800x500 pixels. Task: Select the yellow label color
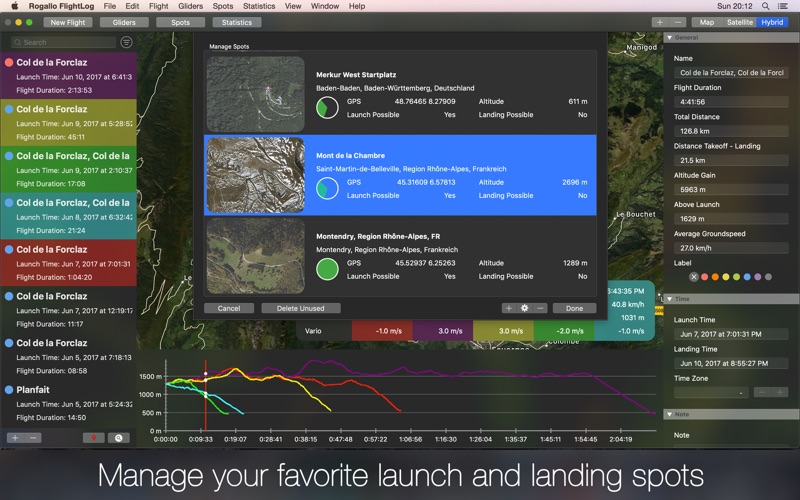(x=726, y=277)
